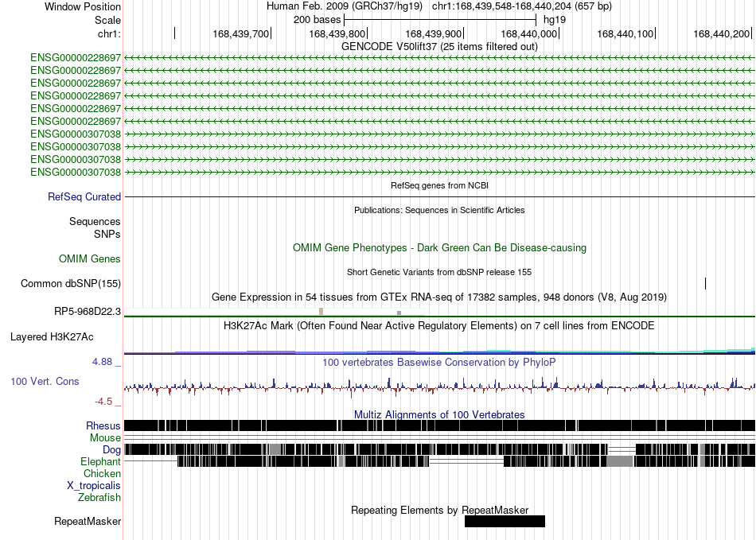The image size is (756, 540).
Task: Select the Dog species label
Action: (x=111, y=450)
